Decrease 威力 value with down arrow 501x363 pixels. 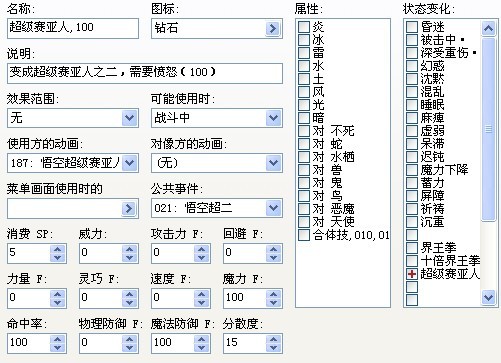pos(129,257)
